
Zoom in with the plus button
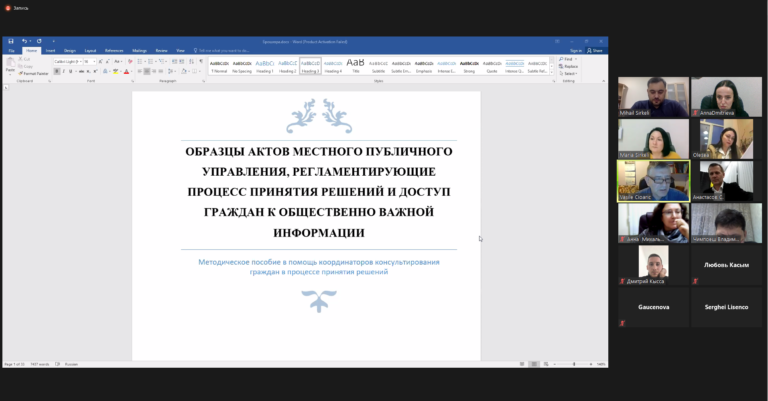[591, 364]
